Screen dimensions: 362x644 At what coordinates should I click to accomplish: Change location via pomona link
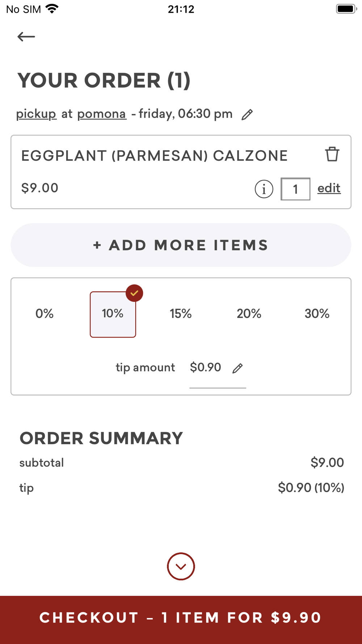pos(102,114)
